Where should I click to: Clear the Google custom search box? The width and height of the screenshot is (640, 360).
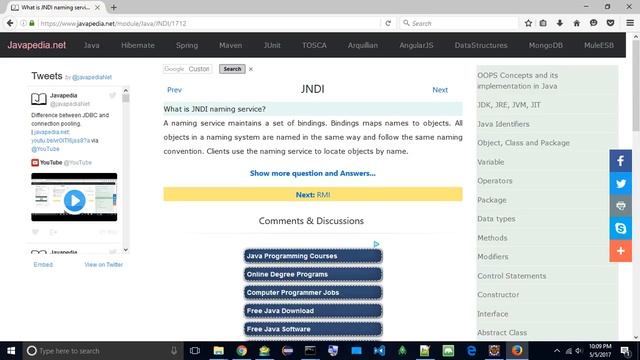coord(251,69)
